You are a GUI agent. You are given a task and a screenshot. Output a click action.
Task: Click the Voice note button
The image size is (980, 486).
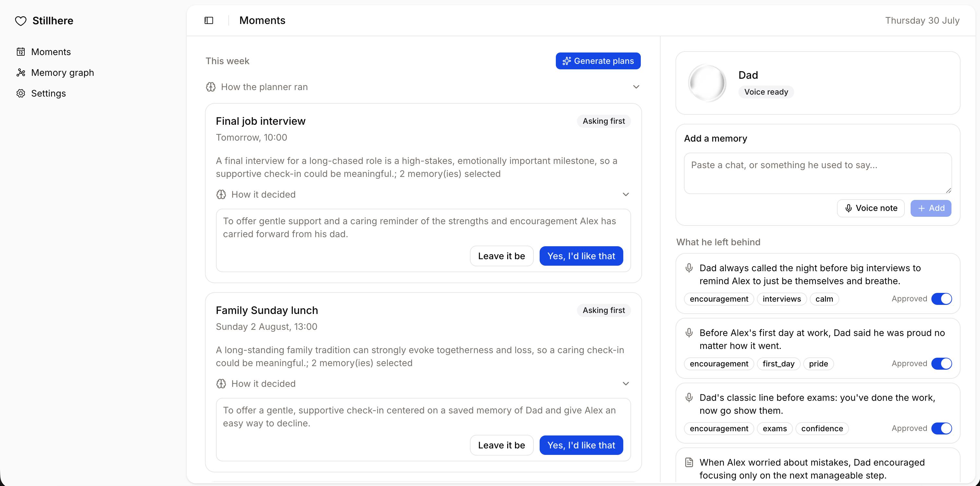871,208
